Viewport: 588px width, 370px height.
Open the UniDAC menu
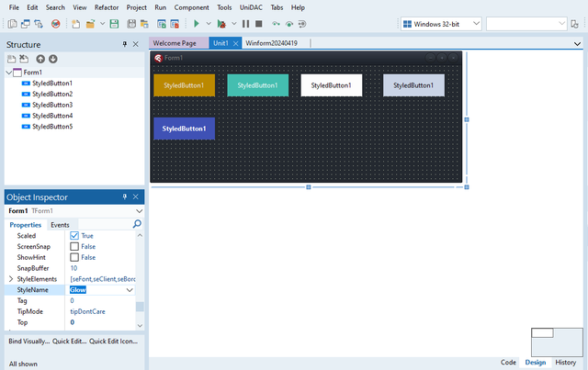coord(251,7)
